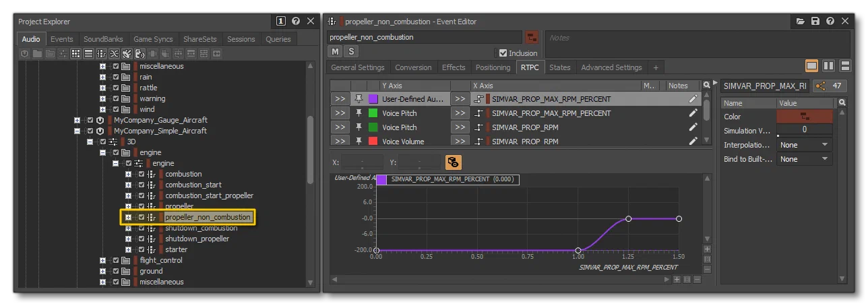Click the pin icon on the User-Defined Aux row
This screenshot has height=306, width=868.
pos(359,99)
